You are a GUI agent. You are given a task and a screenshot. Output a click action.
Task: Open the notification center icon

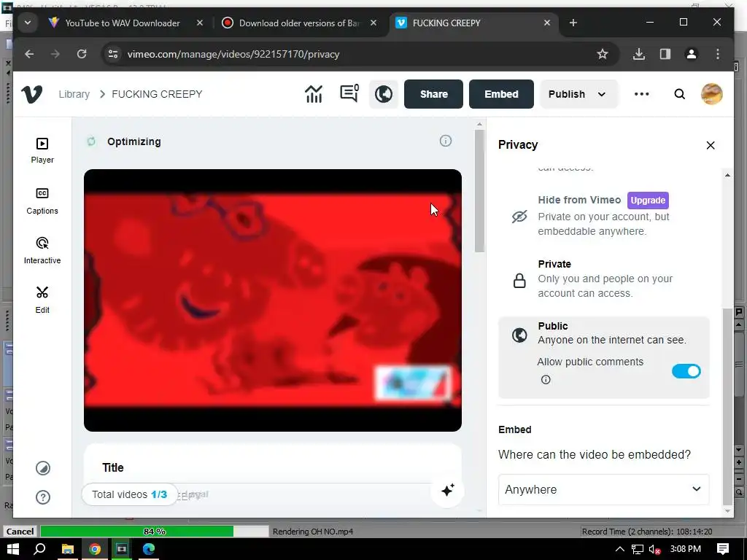point(723,548)
